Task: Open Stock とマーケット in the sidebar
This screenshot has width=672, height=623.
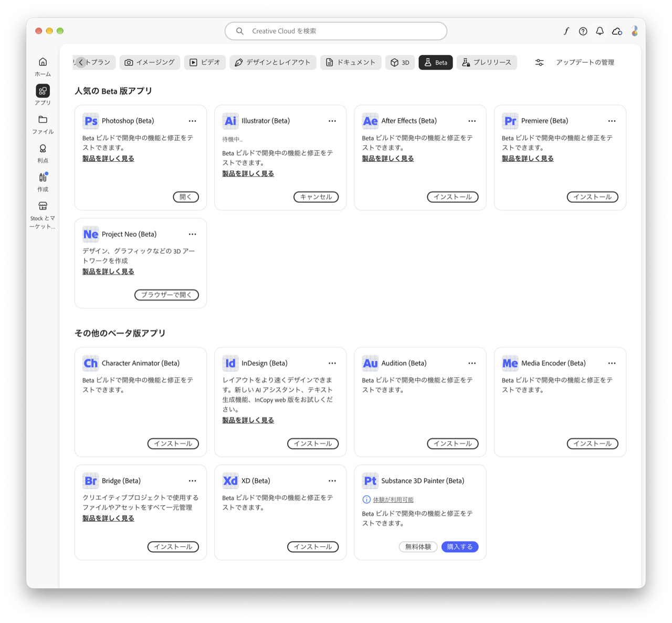Action: click(43, 215)
